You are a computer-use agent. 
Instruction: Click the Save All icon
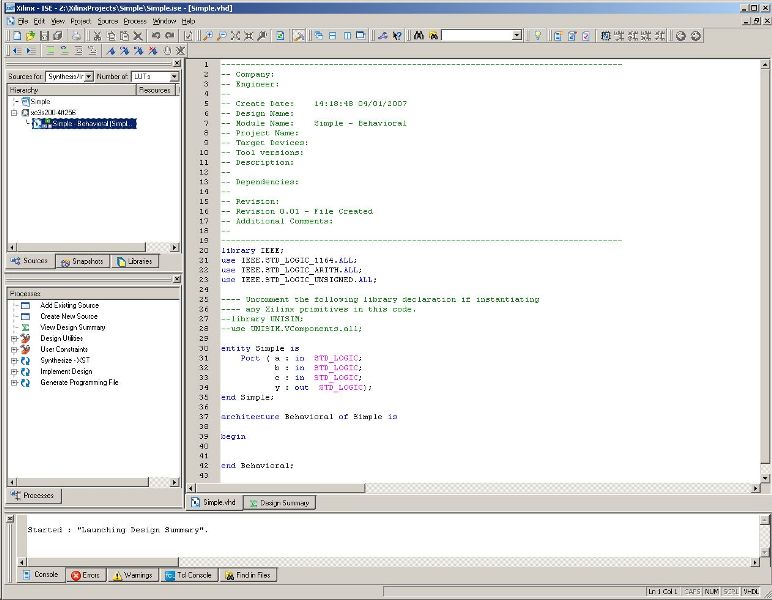click(x=58, y=35)
